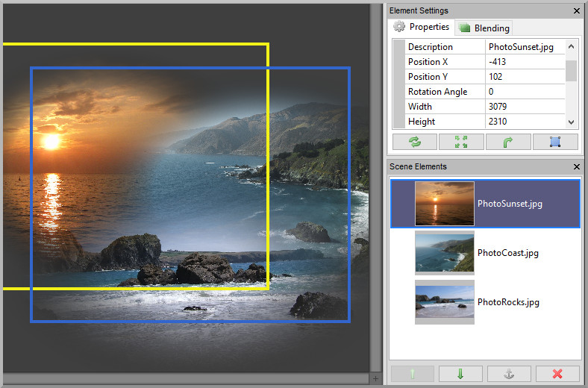Screen dimensions: 588x388
Task: Click the plus button at canvas corner
Action: tap(375, 378)
